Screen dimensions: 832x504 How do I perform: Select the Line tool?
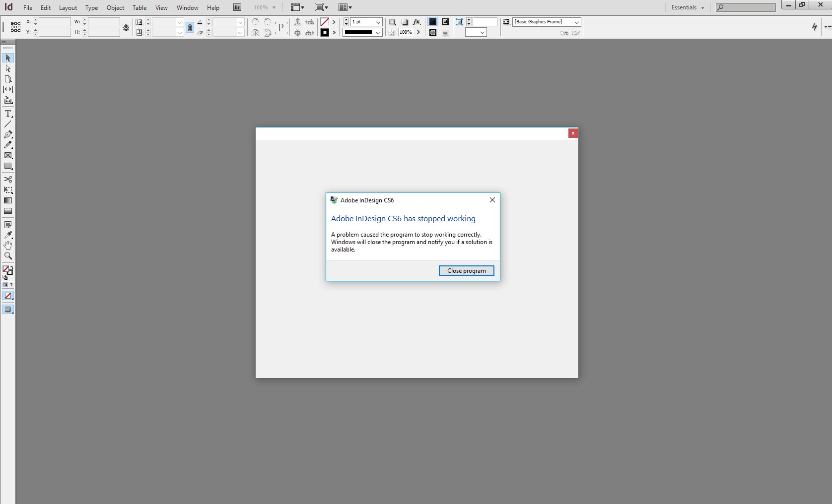click(8, 124)
